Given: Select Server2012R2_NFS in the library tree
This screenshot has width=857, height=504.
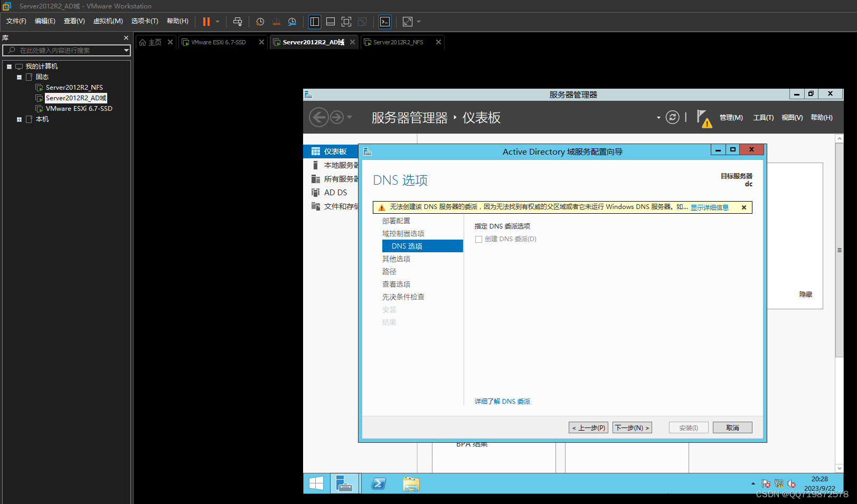Looking at the screenshot, I should [x=74, y=88].
